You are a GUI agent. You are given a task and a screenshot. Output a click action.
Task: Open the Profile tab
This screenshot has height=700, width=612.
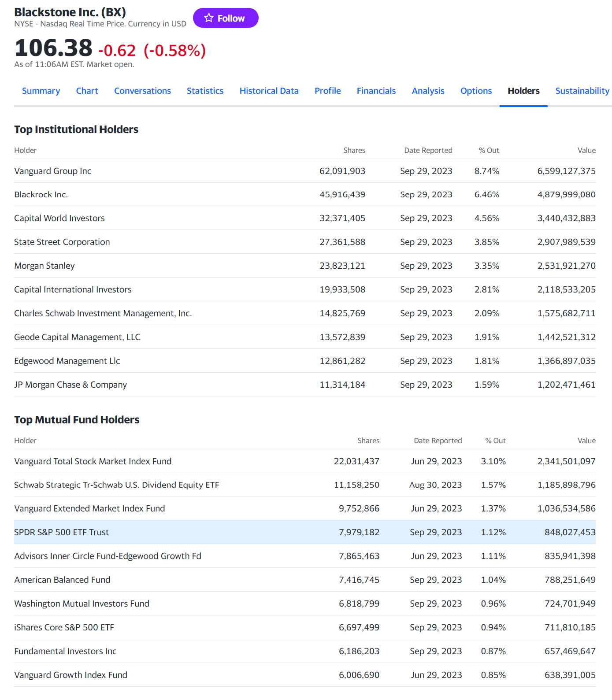pyautogui.click(x=327, y=91)
